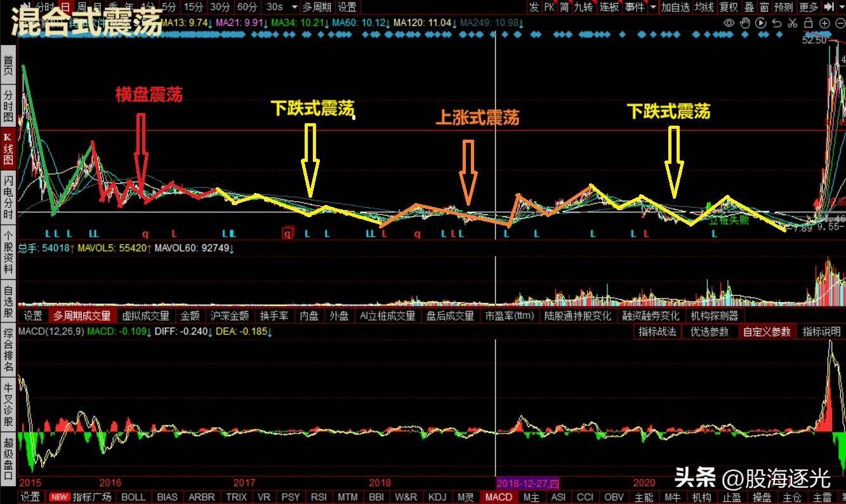Expand the 更多 more menu

[x=809, y=7]
